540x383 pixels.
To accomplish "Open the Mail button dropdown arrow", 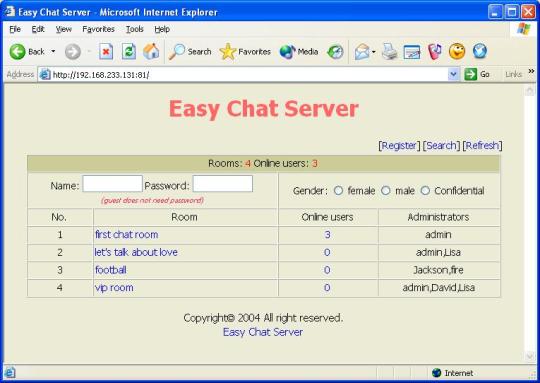I will click(374, 52).
